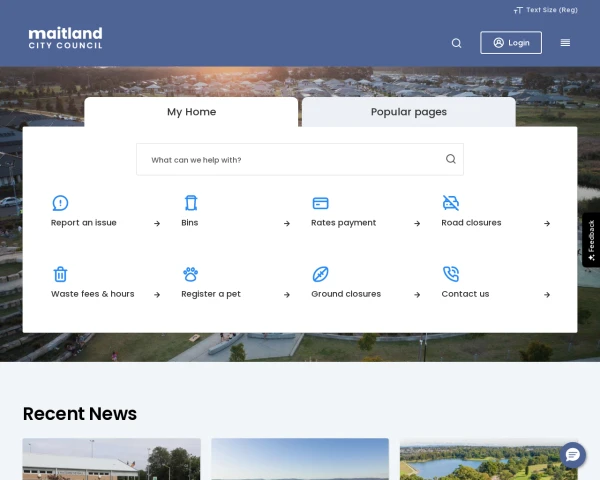Click the 'What can we help with?' search field
Screen dimensions: 600x480
pos(290,159)
